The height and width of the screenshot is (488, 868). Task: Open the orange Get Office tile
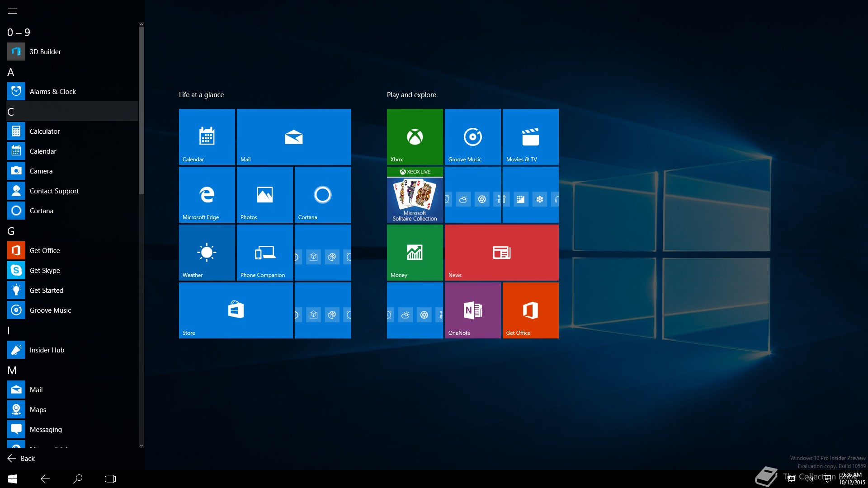[531, 310]
